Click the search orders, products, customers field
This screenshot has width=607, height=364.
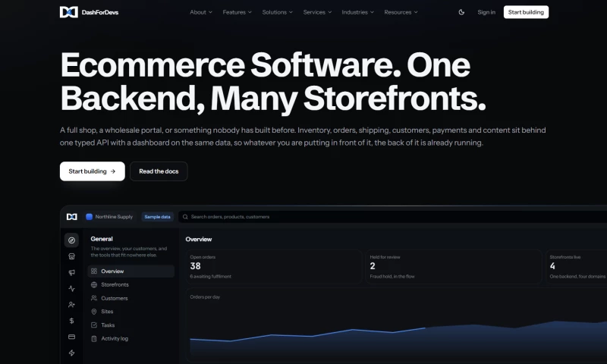[x=392, y=217]
